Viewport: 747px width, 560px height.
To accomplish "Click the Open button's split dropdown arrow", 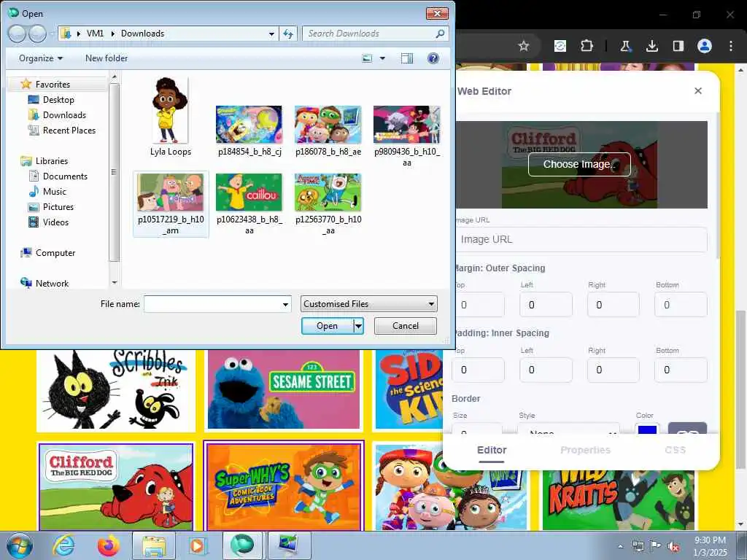I will tap(359, 326).
